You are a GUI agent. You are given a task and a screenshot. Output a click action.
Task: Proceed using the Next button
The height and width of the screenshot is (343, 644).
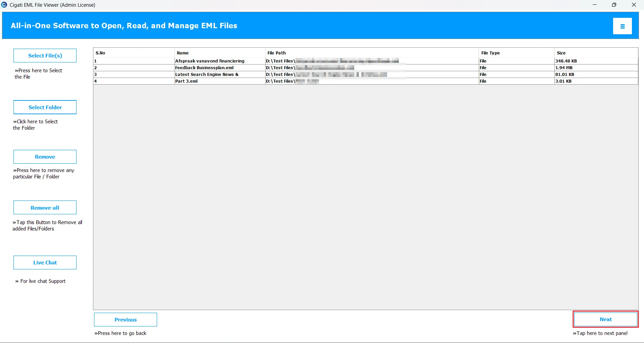pos(606,319)
